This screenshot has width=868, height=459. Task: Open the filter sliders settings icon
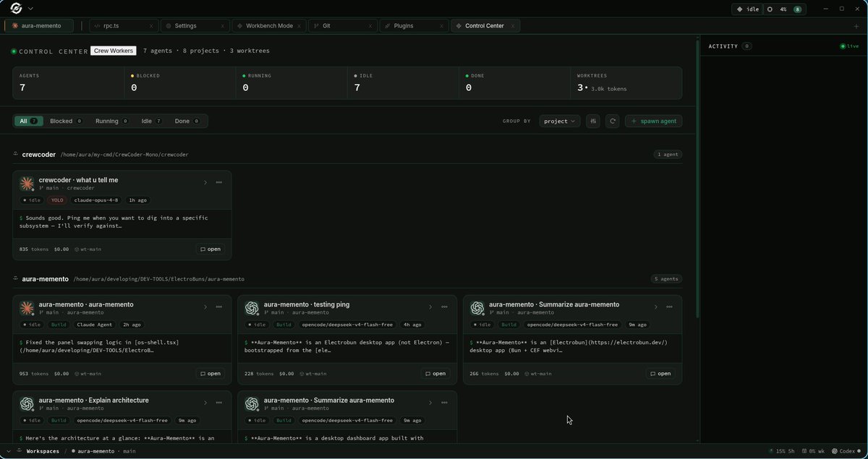coord(593,121)
